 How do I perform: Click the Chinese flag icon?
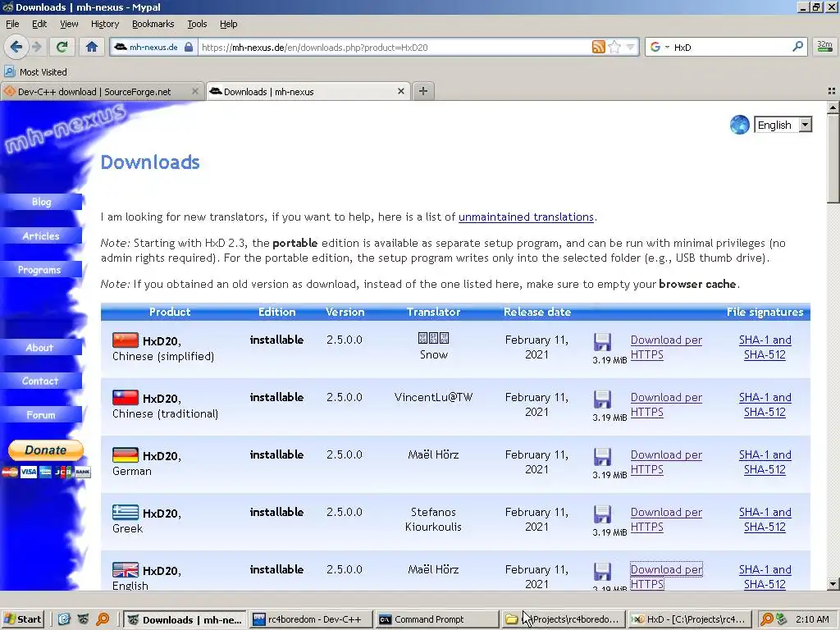[x=126, y=340]
